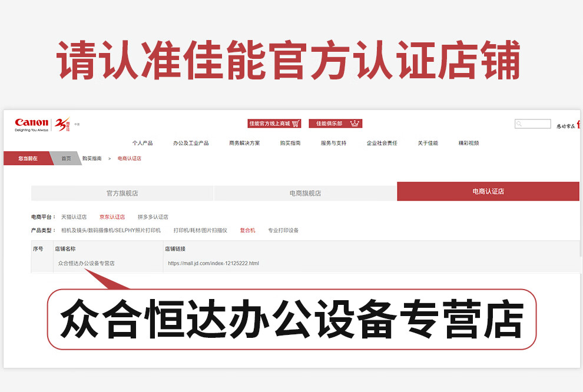This screenshot has height=392, width=583.
Task: Click 电商认证店 in breadcrumb
Action: (130, 158)
